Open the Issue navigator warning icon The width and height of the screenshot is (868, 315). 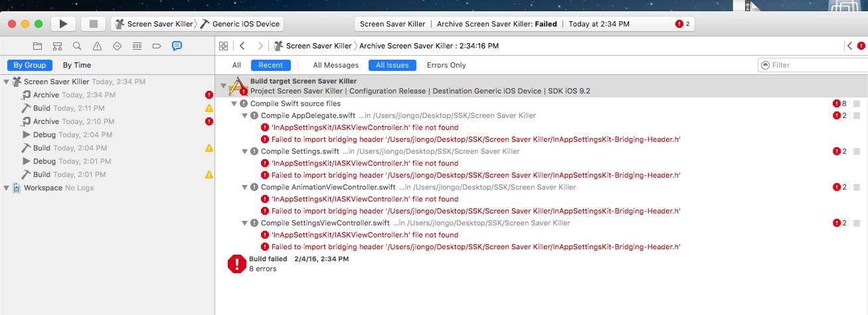tap(97, 46)
